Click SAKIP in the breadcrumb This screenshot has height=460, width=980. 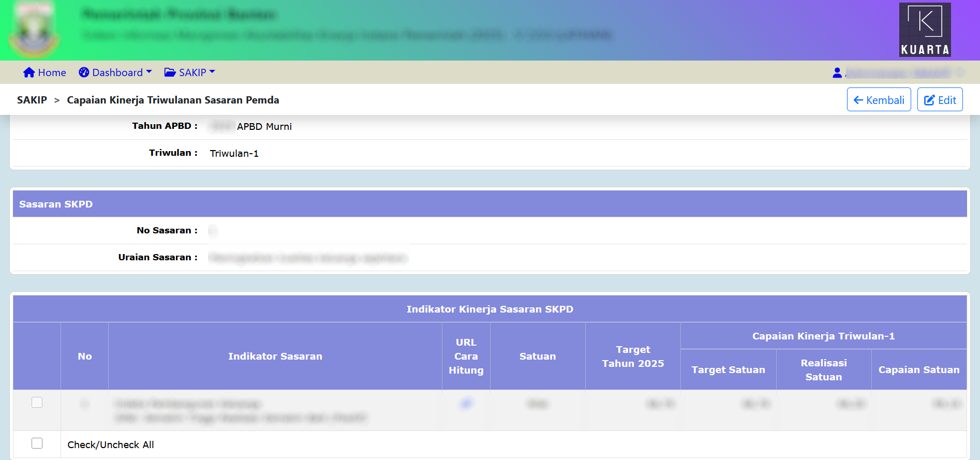(x=32, y=100)
